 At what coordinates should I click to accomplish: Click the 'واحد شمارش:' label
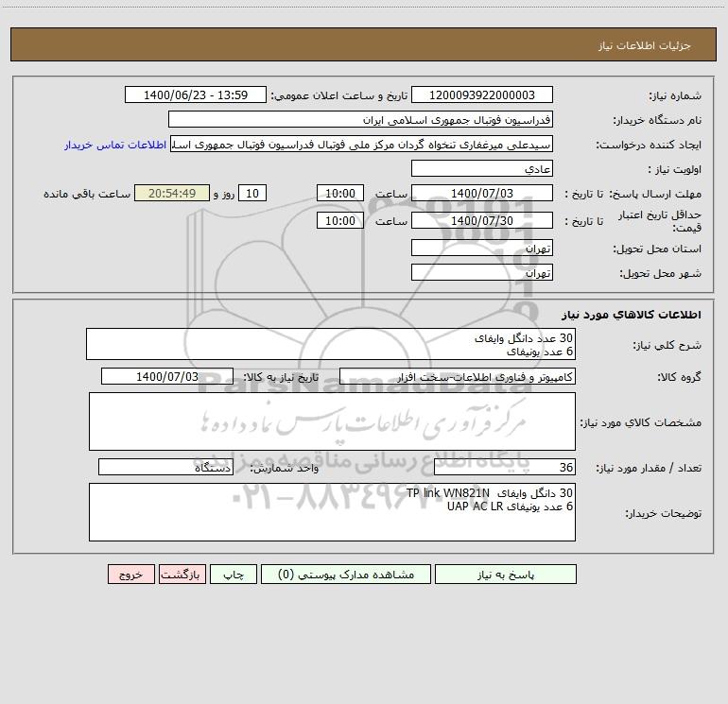[x=285, y=469]
